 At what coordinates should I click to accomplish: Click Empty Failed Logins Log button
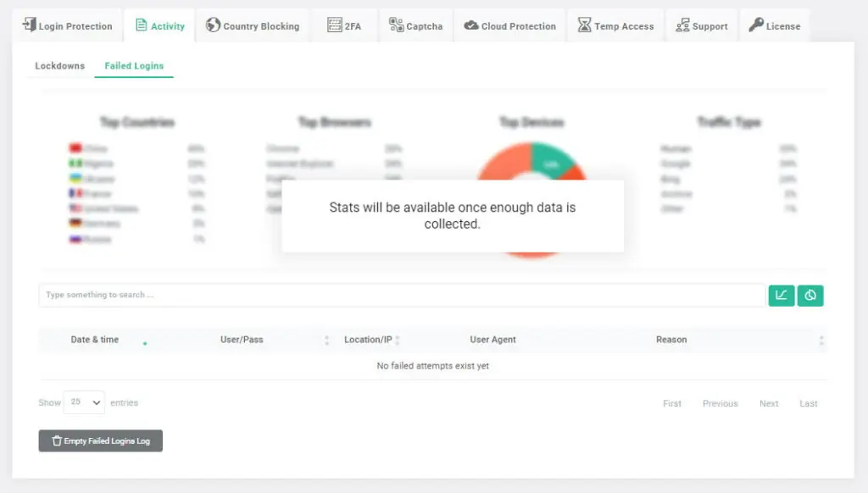[x=101, y=440]
